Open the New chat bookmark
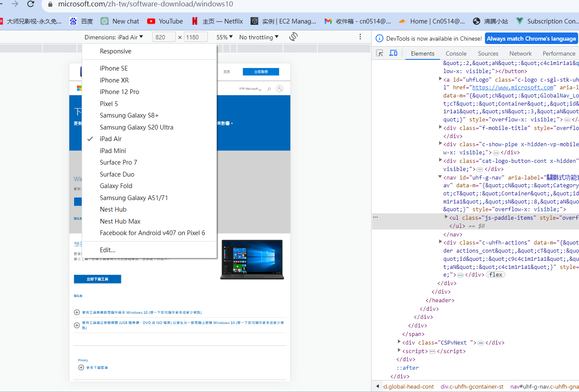Image resolution: width=579 pixels, height=392 pixels. (120, 21)
